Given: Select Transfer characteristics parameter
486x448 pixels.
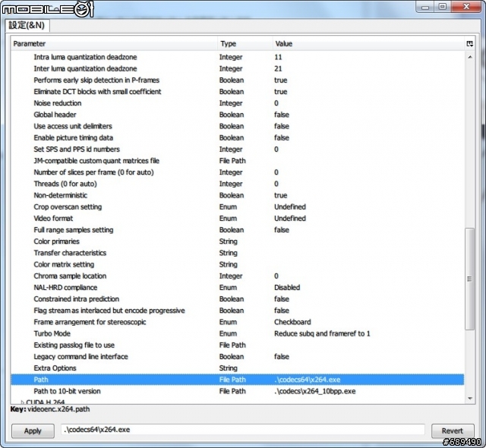Looking at the screenshot, I should [238, 253].
